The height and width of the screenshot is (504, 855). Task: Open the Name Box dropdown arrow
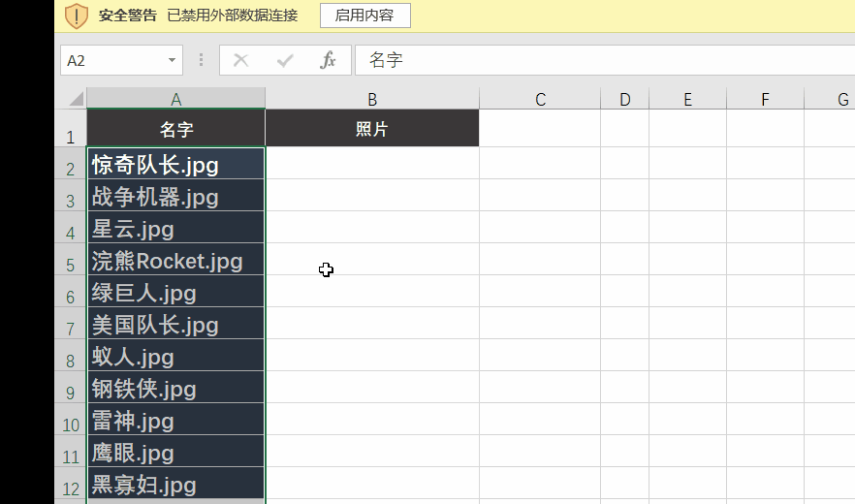(x=172, y=60)
